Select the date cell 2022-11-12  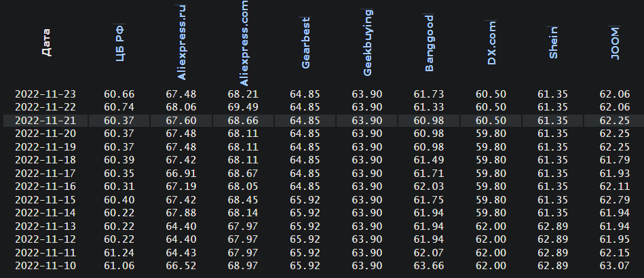point(45,239)
